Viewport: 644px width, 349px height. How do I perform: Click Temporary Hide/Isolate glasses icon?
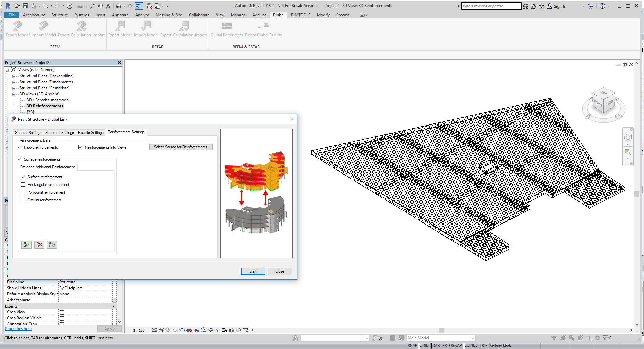click(210, 330)
